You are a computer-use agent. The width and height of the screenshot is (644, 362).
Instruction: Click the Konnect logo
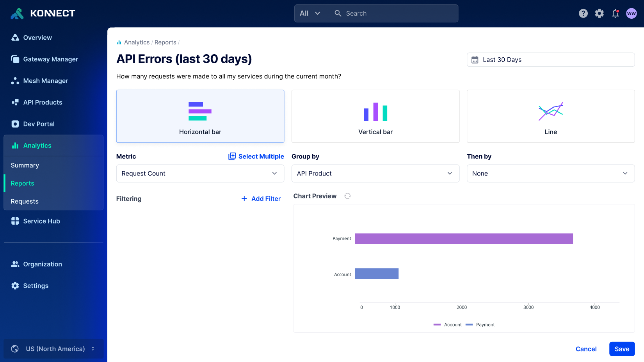coord(43,14)
